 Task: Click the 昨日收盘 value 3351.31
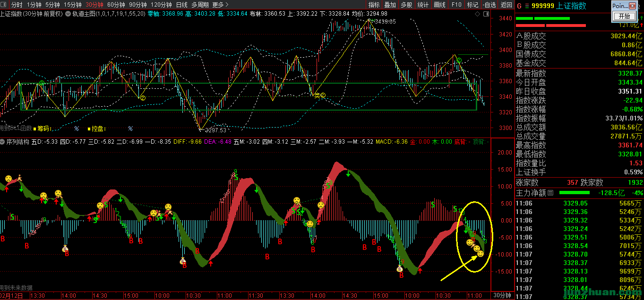point(630,91)
